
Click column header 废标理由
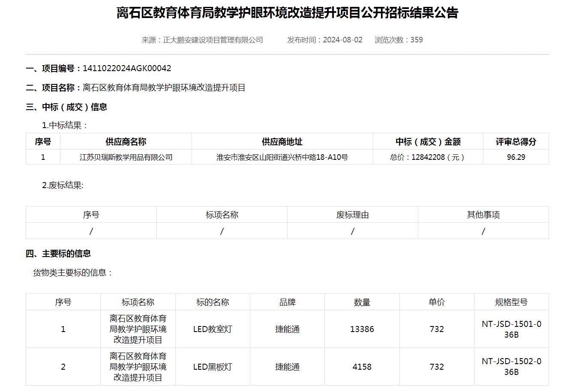[353, 215]
